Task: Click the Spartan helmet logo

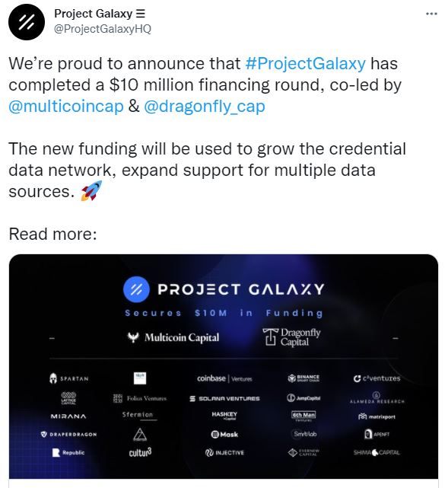Action: click(68, 378)
